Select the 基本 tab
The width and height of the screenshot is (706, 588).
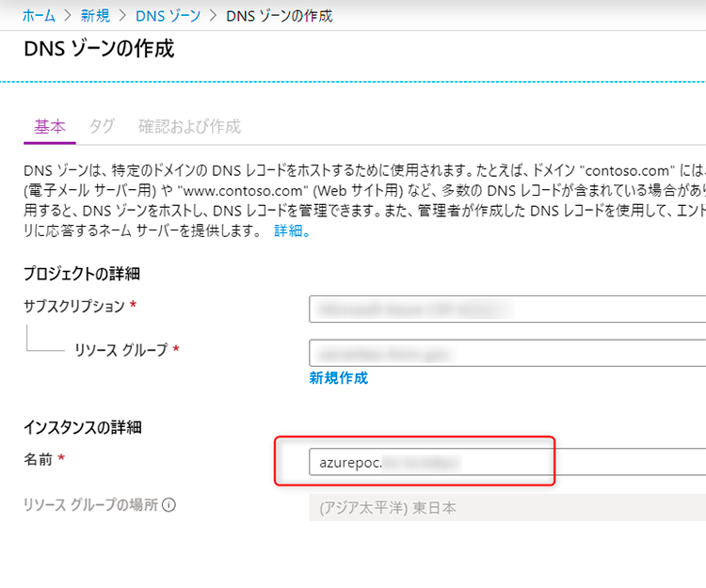49,127
